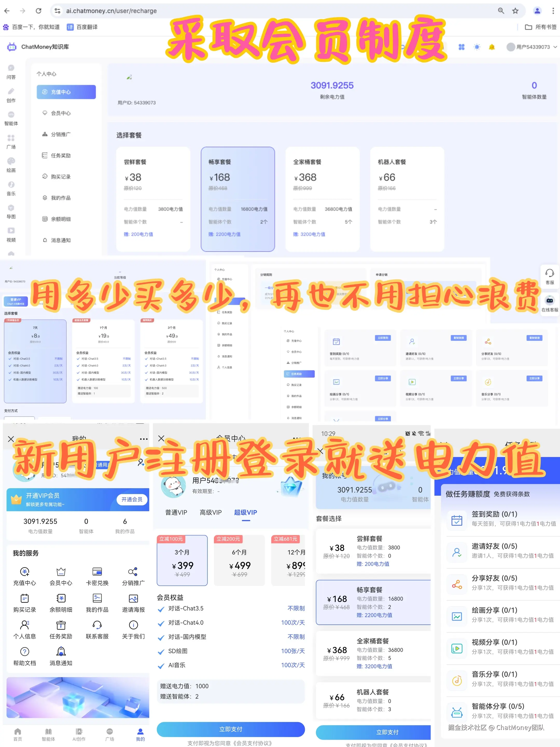Tap the 邀请海报 picture icon
This screenshot has height=747, width=560.
(x=133, y=598)
